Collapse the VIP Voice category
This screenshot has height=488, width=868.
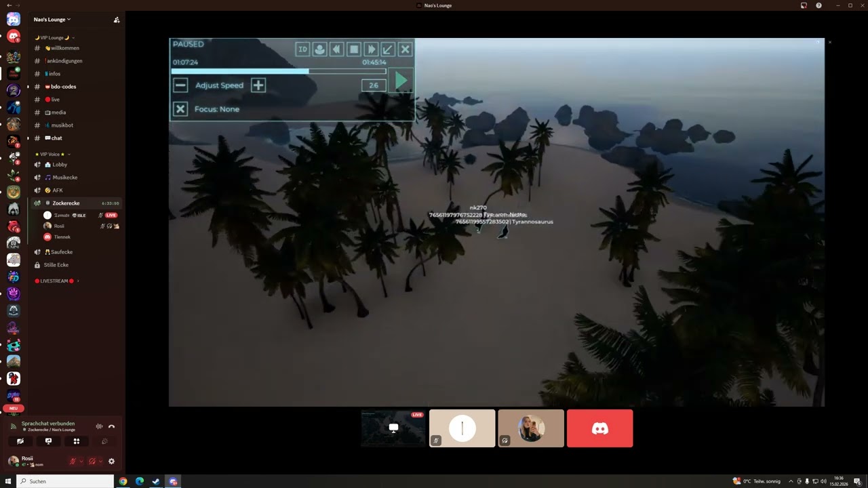tap(53, 155)
